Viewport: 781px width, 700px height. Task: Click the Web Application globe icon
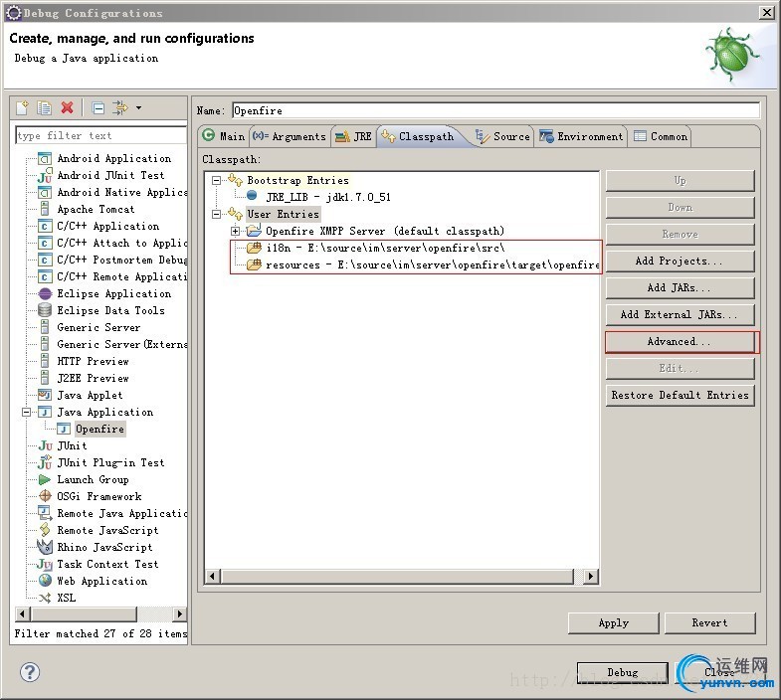[x=45, y=581]
